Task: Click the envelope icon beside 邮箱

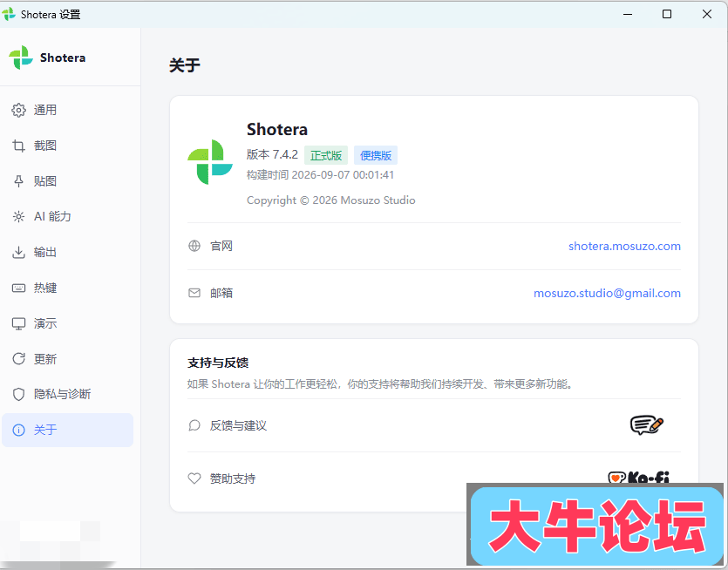Action: (x=194, y=293)
